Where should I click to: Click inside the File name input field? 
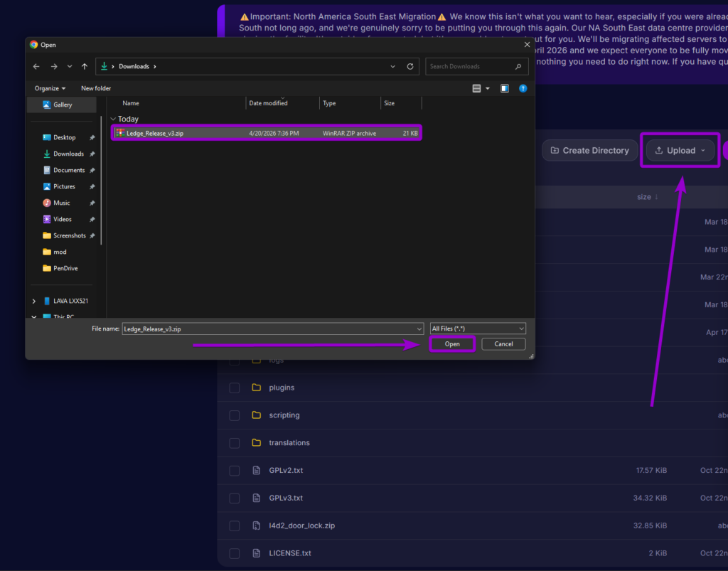pyautogui.click(x=270, y=328)
